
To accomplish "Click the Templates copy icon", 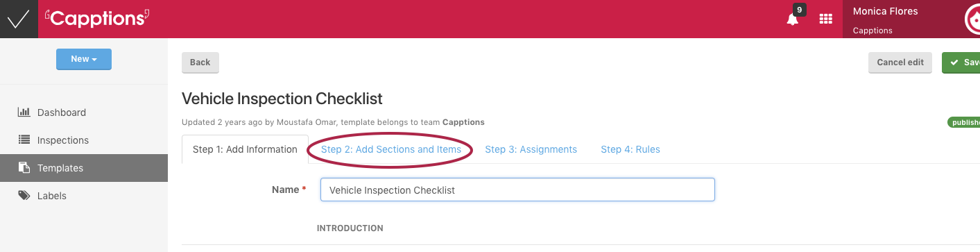I will coord(24,167).
